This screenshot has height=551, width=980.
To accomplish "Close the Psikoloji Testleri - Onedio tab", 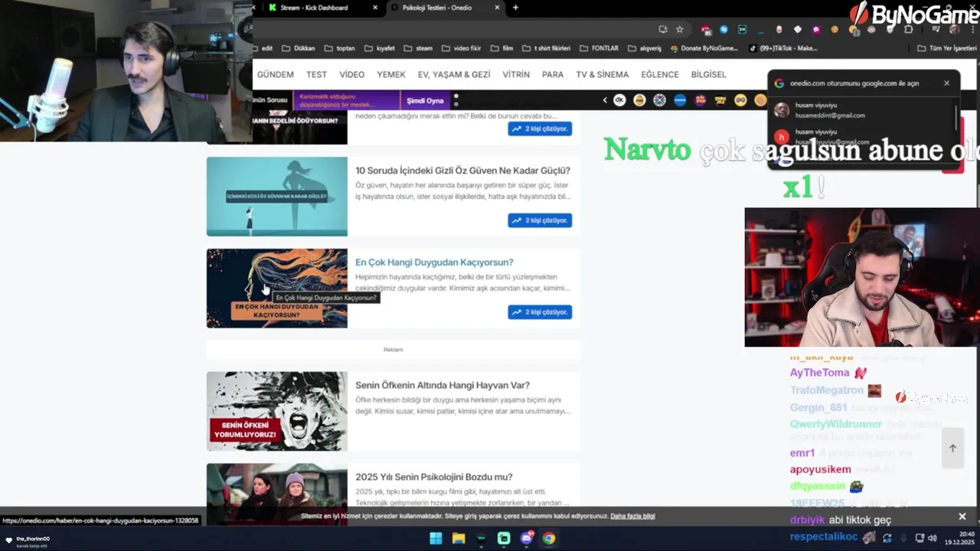I will click(497, 8).
